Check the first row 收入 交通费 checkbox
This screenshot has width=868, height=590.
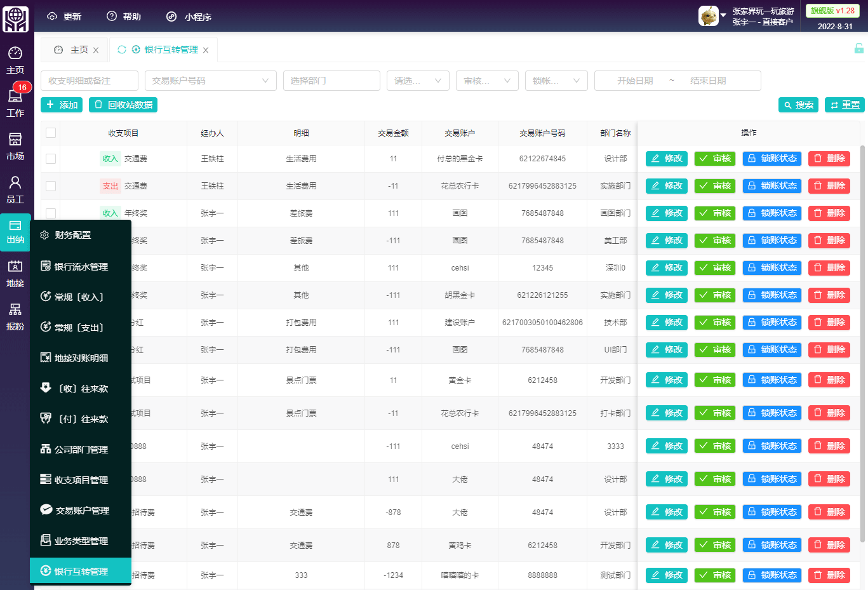point(51,159)
